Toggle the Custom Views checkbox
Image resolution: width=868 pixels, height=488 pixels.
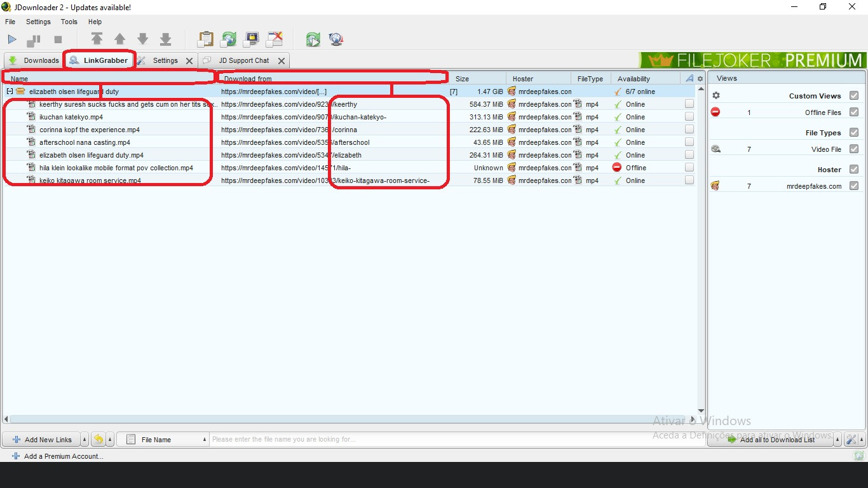point(854,96)
